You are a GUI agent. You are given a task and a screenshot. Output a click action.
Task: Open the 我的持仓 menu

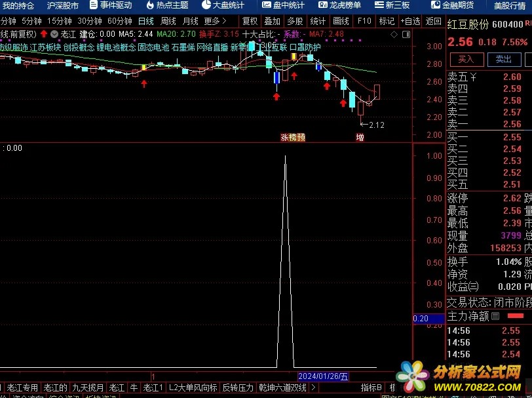(x=18, y=5)
